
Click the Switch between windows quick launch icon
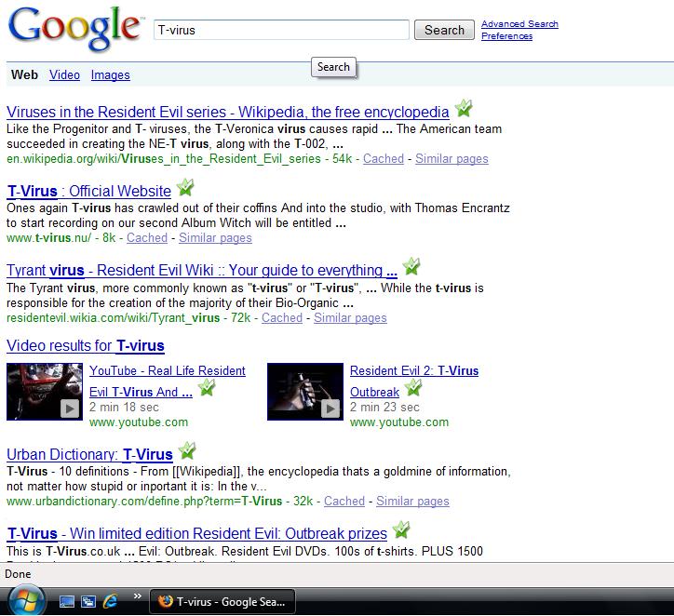88,601
